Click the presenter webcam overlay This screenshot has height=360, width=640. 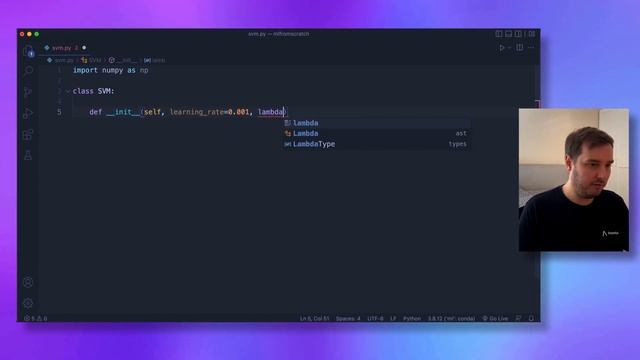[x=573, y=180]
